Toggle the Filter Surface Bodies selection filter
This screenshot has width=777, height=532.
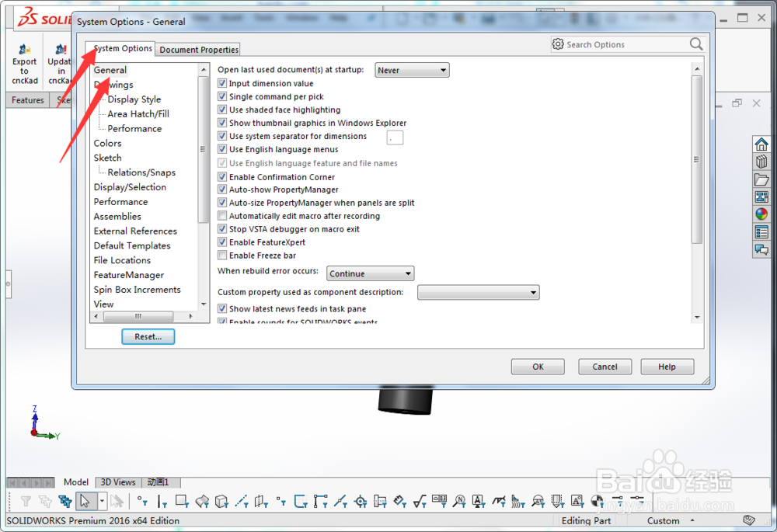pyautogui.click(x=202, y=501)
